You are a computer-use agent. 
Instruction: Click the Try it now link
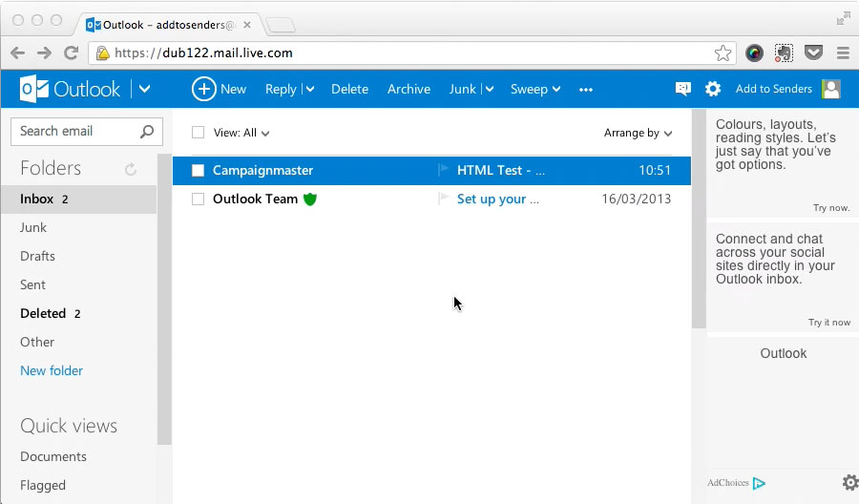(829, 323)
